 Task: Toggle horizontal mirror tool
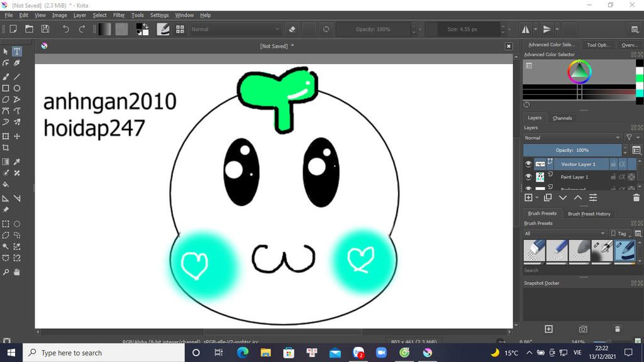526,29
